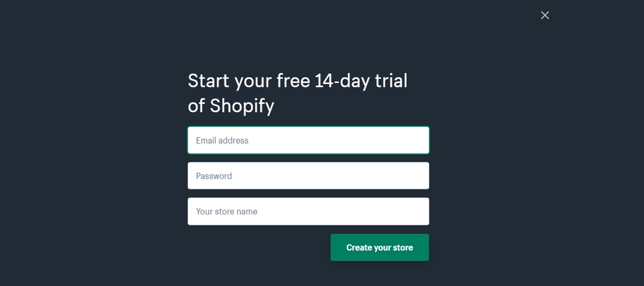Click the 'Your store name' placeholder text

click(226, 211)
